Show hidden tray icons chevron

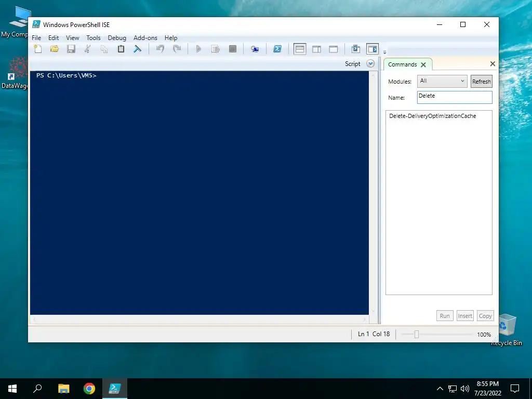[440, 389]
